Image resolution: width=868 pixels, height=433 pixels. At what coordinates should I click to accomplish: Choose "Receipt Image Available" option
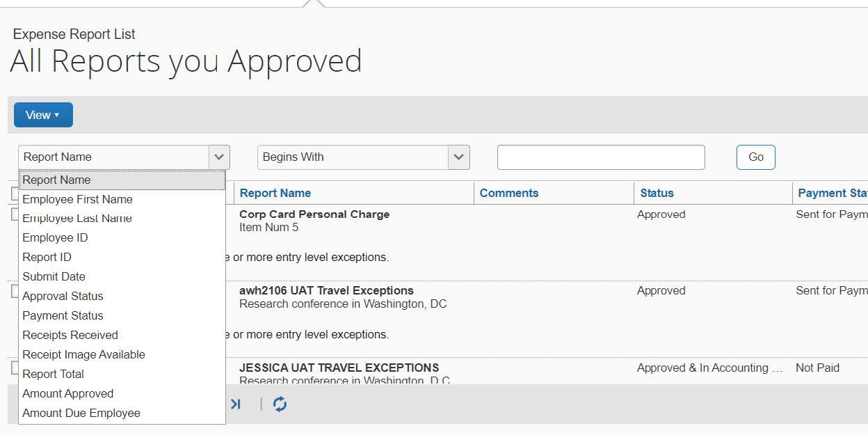click(x=83, y=354)
